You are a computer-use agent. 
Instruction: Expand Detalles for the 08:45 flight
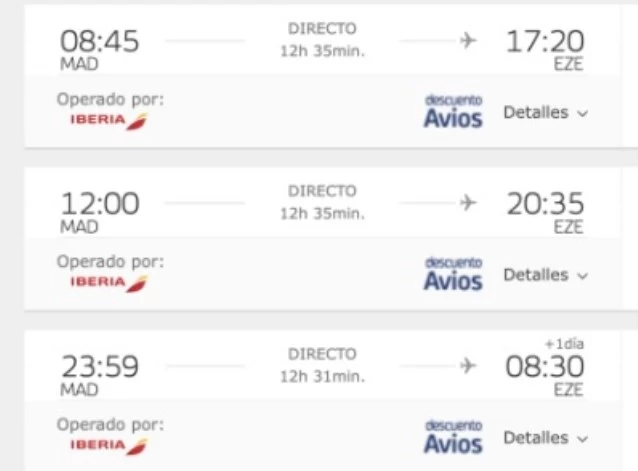[545, 113]
